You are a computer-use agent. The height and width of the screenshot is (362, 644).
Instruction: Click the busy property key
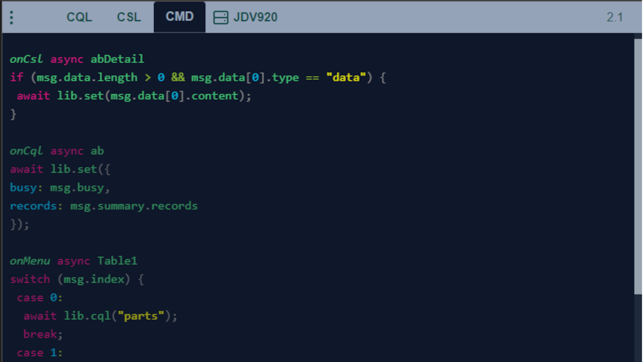click(x=23, y=188)
